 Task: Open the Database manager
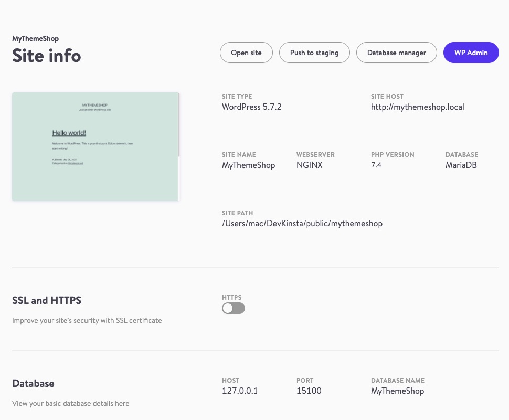pos(396,52)
